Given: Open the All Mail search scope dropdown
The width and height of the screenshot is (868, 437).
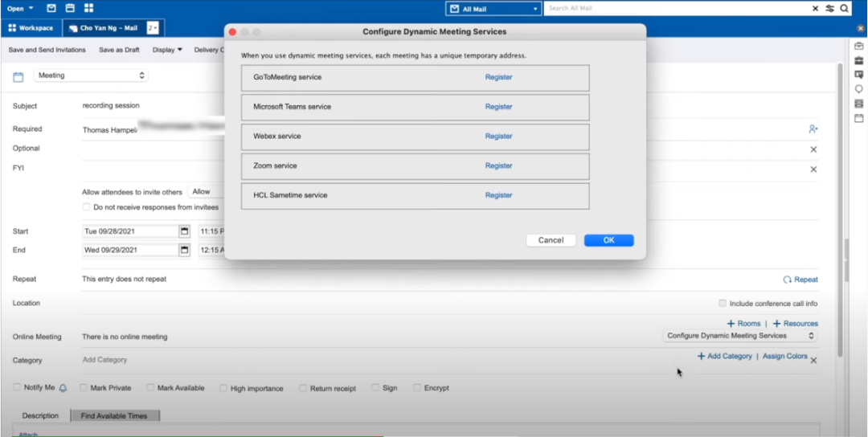Looking at the screenshot, I should coord(493,9).
